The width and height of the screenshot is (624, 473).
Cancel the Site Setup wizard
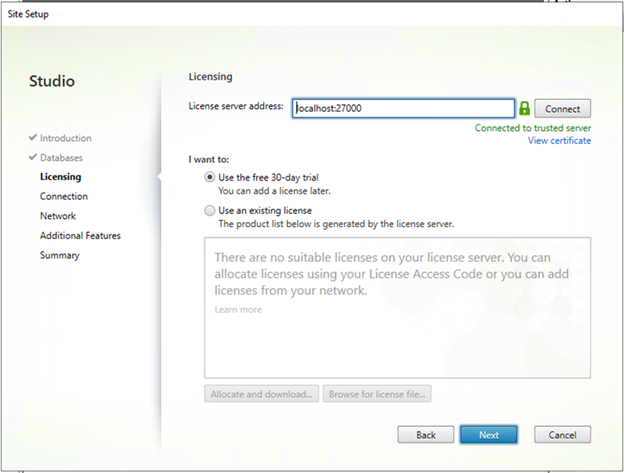[x=562, y=435]
